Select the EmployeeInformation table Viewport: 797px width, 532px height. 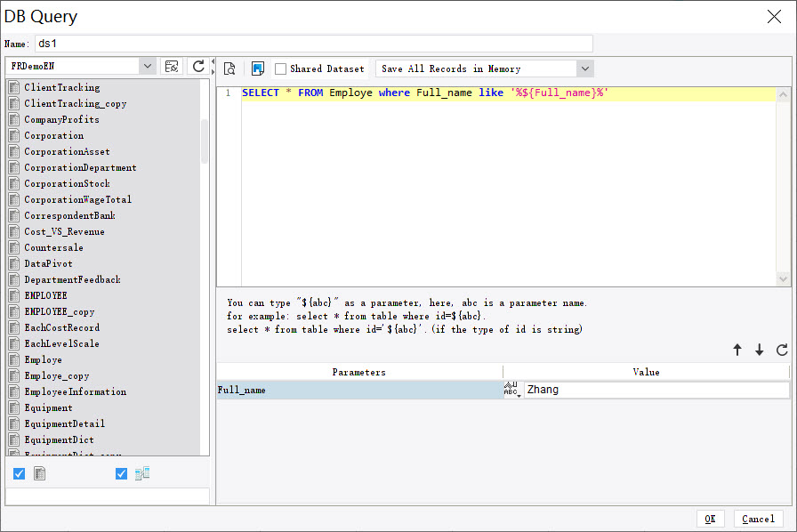coord(76,391)
